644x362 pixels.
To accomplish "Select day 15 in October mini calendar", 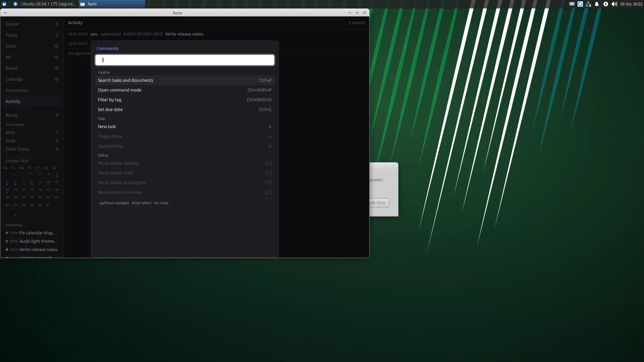I will (x=32, y=190).
